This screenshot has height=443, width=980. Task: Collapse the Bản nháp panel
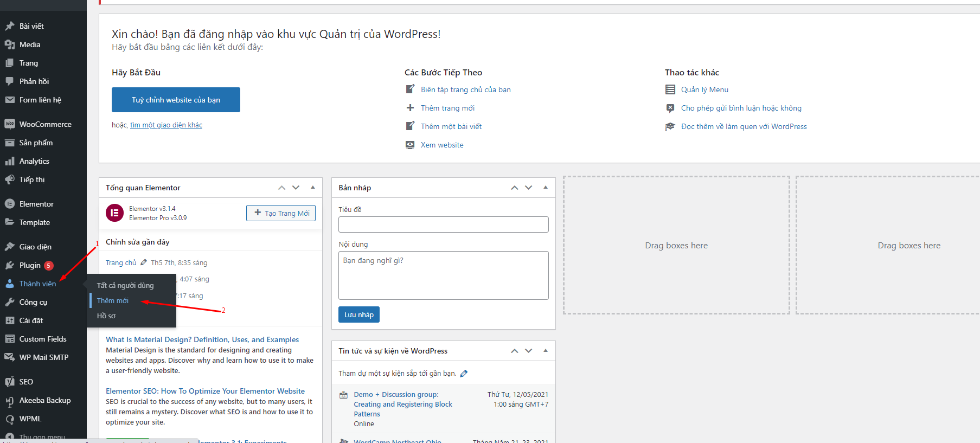tap(546, 188)
